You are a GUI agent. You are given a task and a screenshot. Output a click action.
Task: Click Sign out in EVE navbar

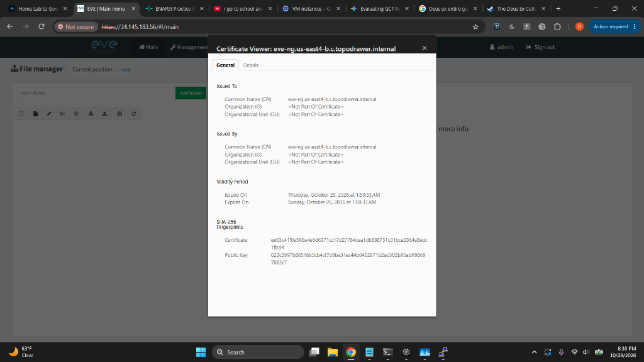coord(540,47)
